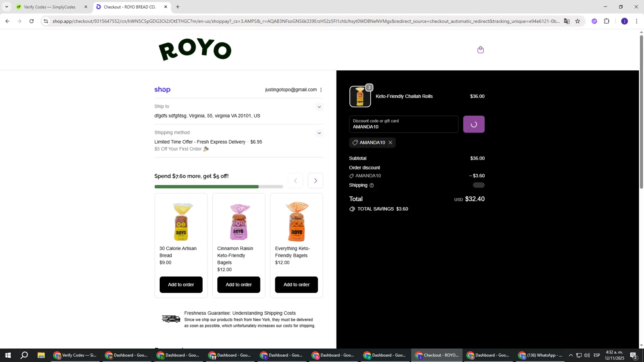Open Chrome profile avatar
The width and height of the screenshot is (644, 362).
[x=624, y=21]
